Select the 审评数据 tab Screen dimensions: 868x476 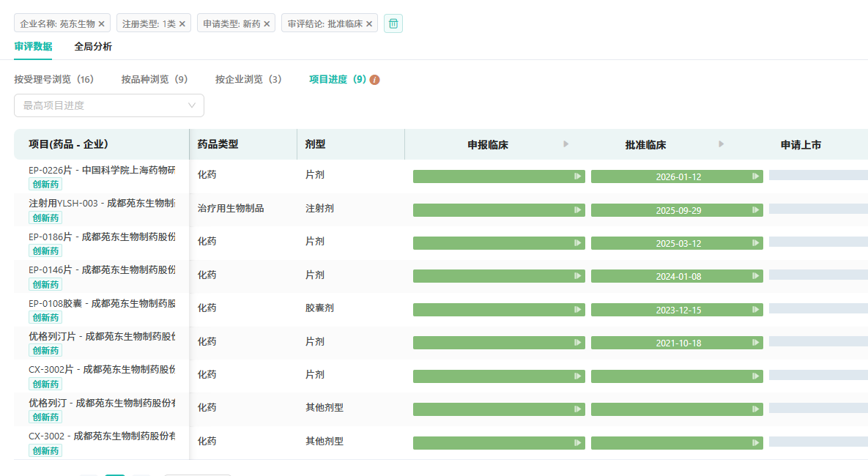pos(33,47)
